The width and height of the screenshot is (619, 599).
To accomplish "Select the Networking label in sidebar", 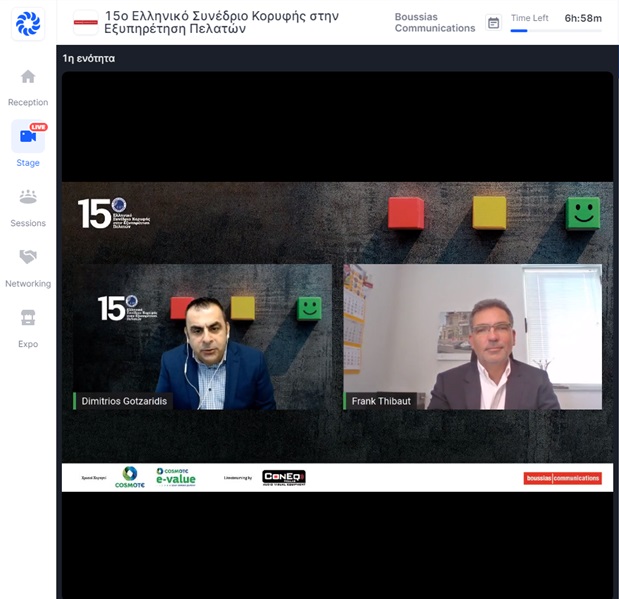I will 28,284.
